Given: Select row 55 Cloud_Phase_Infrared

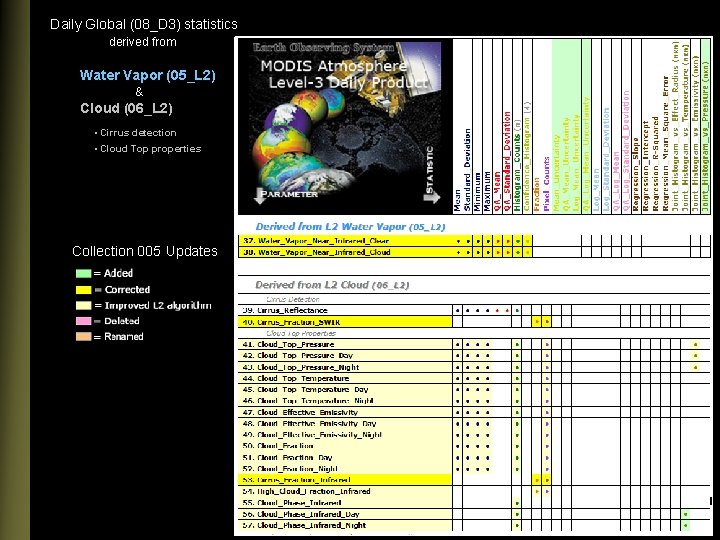Looking at the screenshot, I should point(474,503).
